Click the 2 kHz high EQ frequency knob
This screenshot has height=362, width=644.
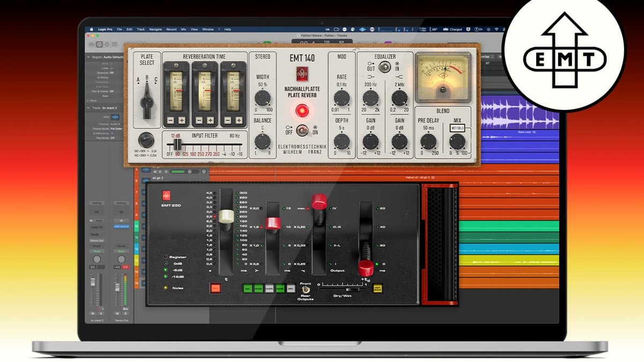coord(399,98)
